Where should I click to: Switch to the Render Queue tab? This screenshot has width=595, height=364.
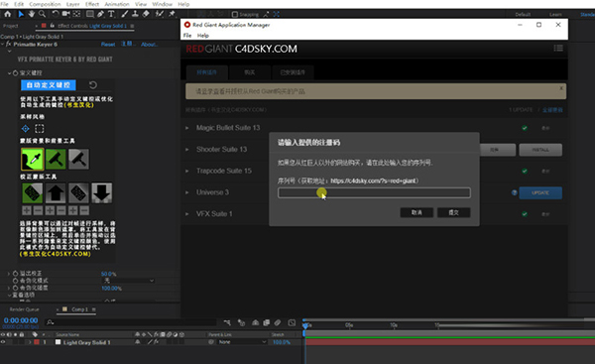(x=24, y=309)
